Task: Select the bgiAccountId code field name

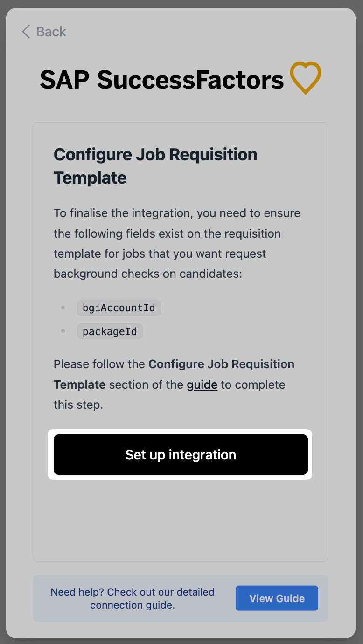Action: [x=119, y=308]
